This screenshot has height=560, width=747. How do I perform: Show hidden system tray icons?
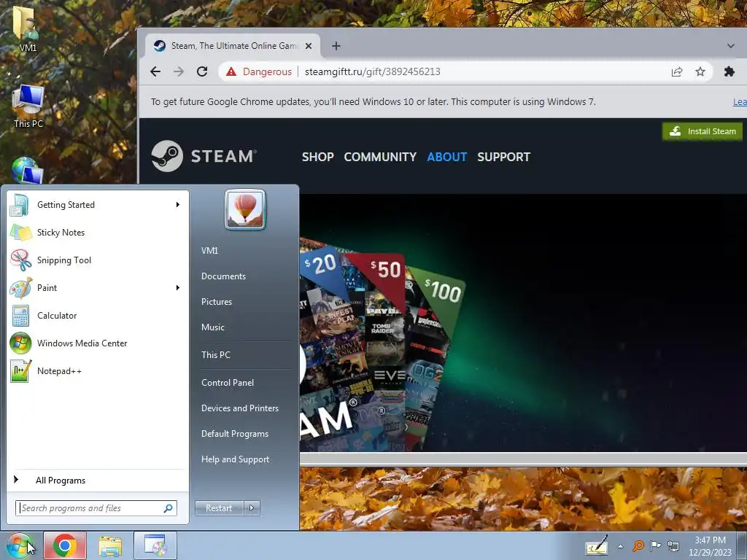620,546
